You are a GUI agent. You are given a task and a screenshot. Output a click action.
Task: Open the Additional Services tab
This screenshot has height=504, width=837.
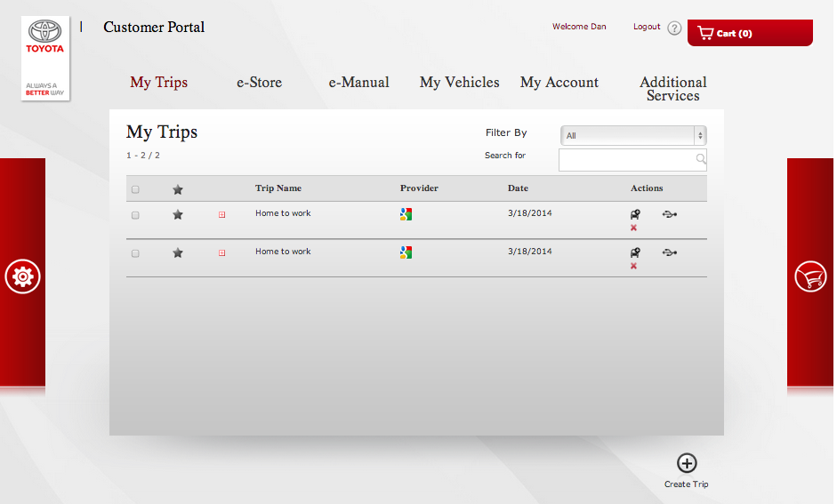point(673,89)
